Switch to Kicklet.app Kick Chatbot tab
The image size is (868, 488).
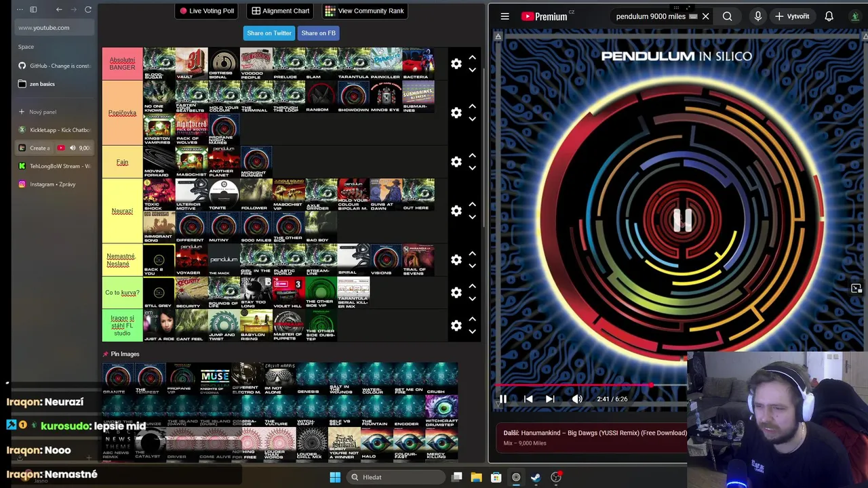point(55,129)
